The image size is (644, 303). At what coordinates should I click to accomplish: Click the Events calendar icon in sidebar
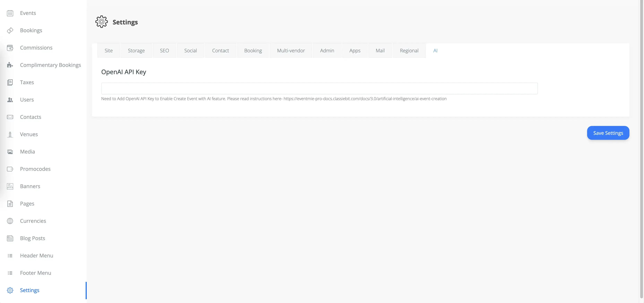point(10,13)
